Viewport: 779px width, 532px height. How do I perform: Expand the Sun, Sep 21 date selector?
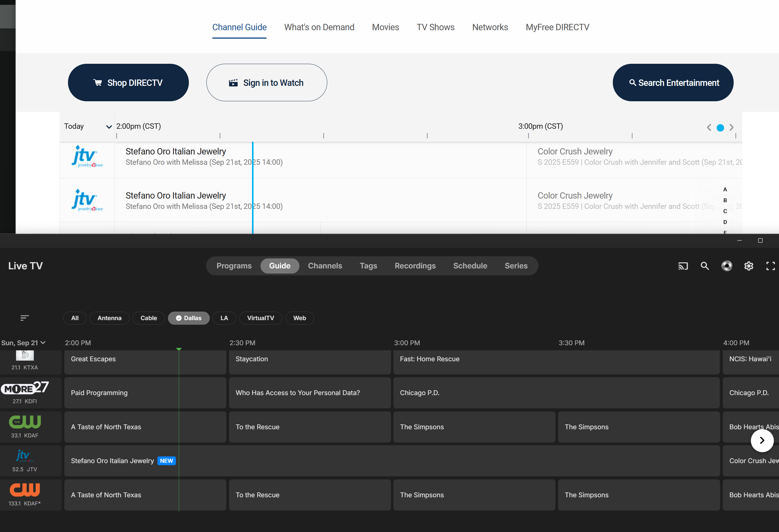pos(24,343)
